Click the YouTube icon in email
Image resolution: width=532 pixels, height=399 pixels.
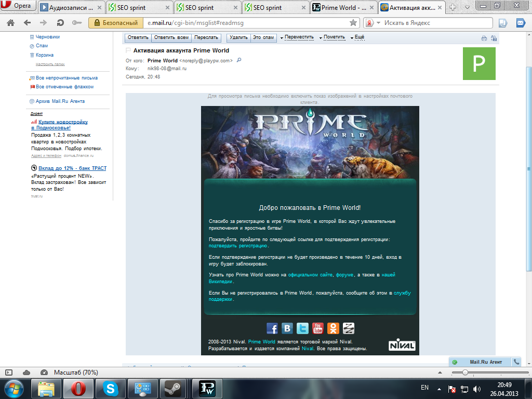pos(318,328)
